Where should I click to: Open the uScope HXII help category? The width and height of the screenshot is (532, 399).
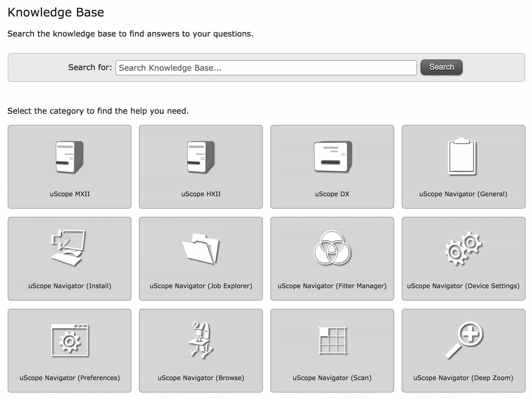[201, 157]
